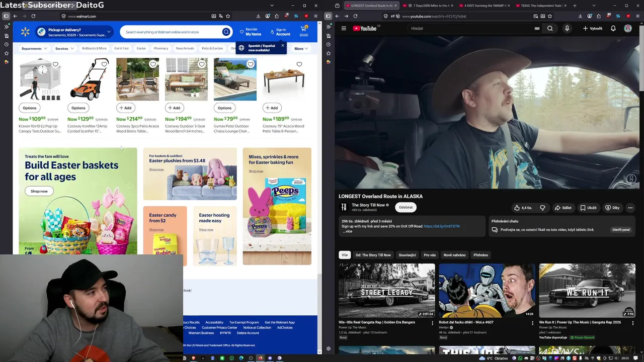This screenshot has width=644, height=362.
Task: Open a new tab in the YouTube window
Action: pos(575,6)
